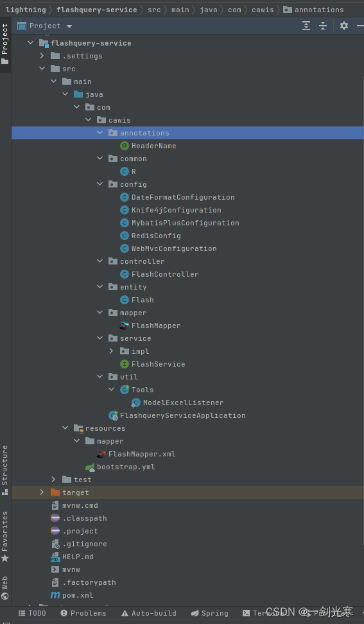
Task: Click the Tools runnable class icon
Action: [125, 390]
